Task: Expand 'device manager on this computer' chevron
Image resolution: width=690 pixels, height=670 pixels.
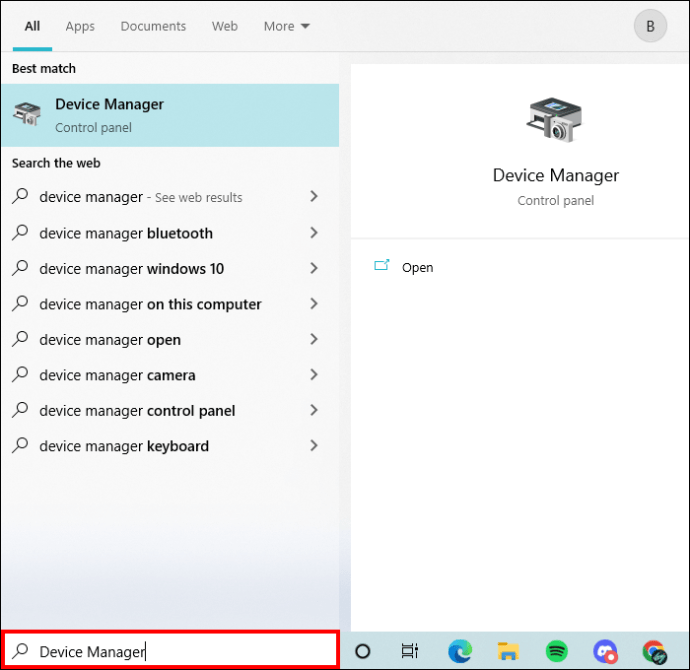Action: point(314,304)
